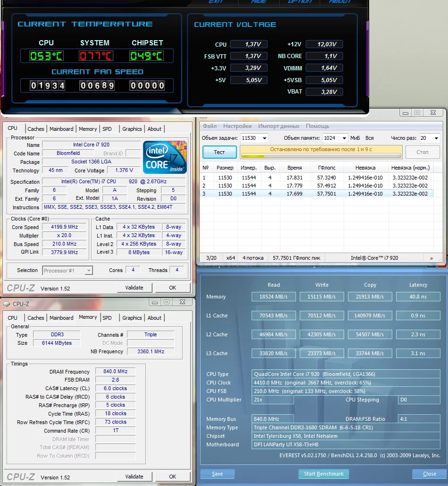Click the DRAM Frequency value 840.0 MHz

pyautogui.click(x=115, y=371)
